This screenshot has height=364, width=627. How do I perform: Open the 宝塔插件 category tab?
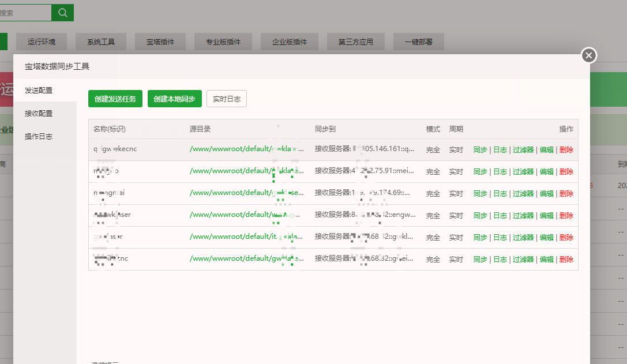click(x=160, y=42)
